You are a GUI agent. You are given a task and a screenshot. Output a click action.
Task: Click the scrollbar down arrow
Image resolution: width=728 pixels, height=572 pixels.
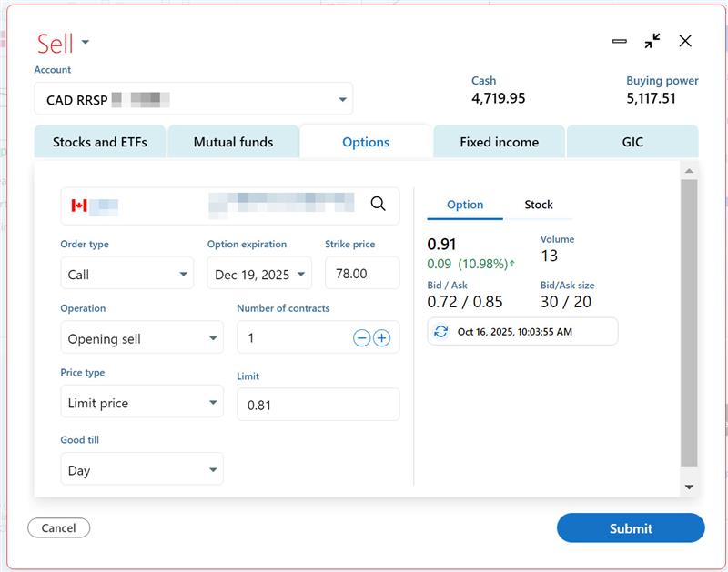click(690, 485)
